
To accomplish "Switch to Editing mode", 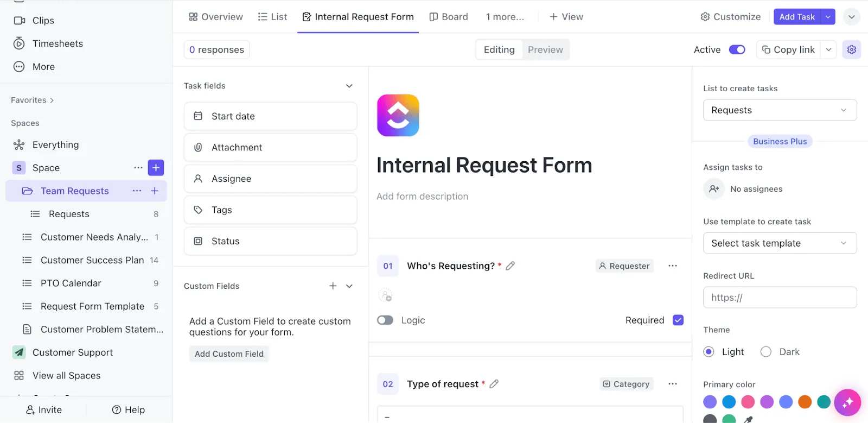I will tap(499, 50).
